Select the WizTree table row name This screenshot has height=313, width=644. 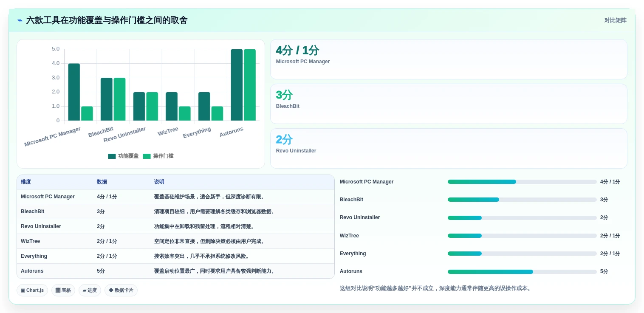coord(30,241)
